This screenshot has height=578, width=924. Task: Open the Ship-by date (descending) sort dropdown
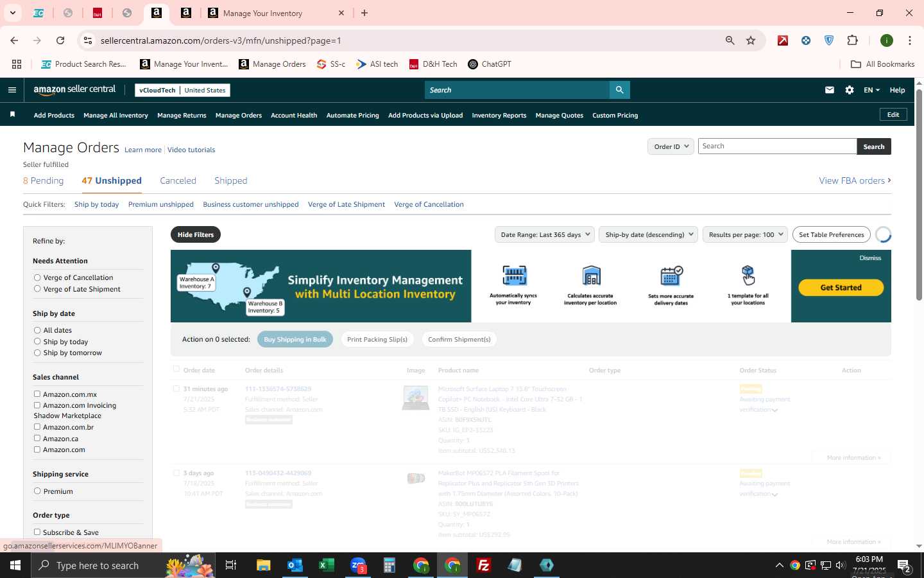pos(649,234)
